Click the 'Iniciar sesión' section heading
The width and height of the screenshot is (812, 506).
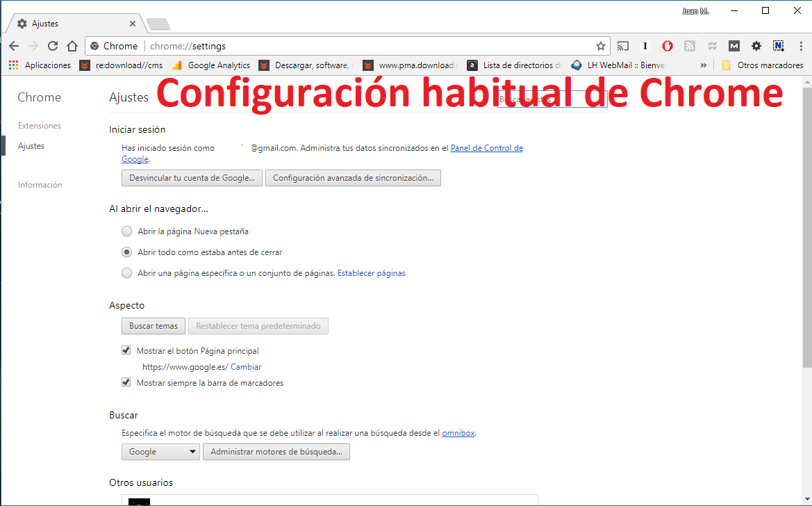(x=138, y=129)
